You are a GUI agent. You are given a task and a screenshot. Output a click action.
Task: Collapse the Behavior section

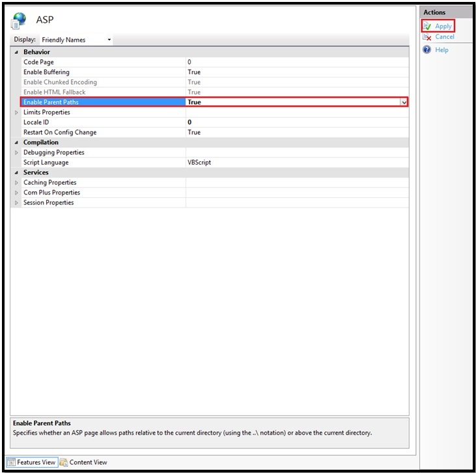[16, 52]
